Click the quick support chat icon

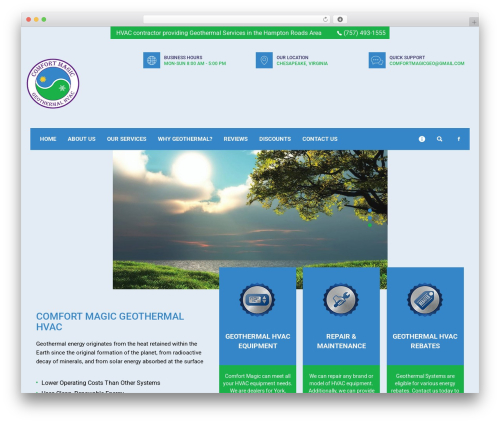click(x=377, y=60)
